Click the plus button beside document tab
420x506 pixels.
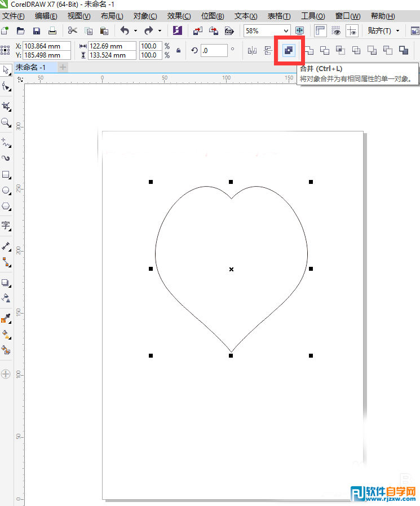[63, 67]
